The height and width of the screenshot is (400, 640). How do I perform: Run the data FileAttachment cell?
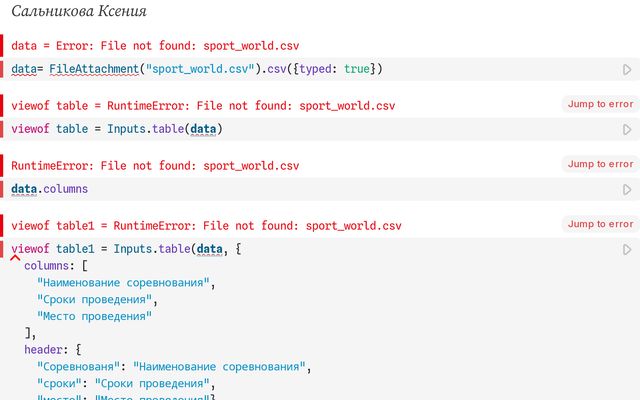(627, 70)
